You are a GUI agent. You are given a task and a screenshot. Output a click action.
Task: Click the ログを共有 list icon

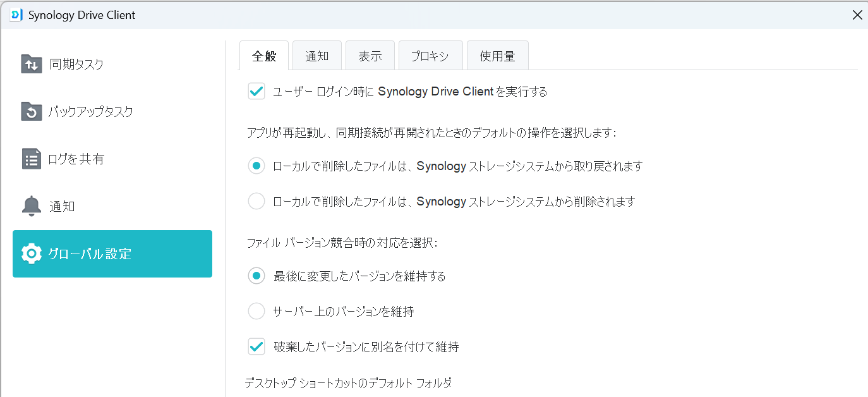[31, 159]
